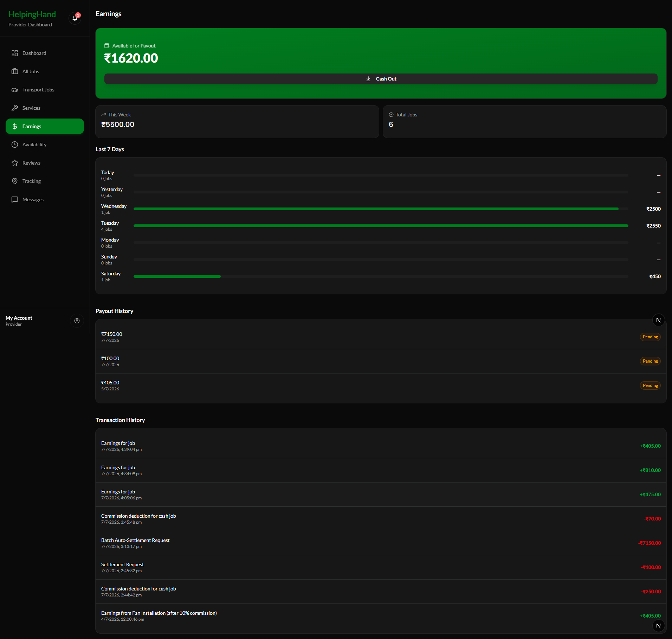
Task: Click the Dashboard grid icon
Action: (x=15, y=53)
